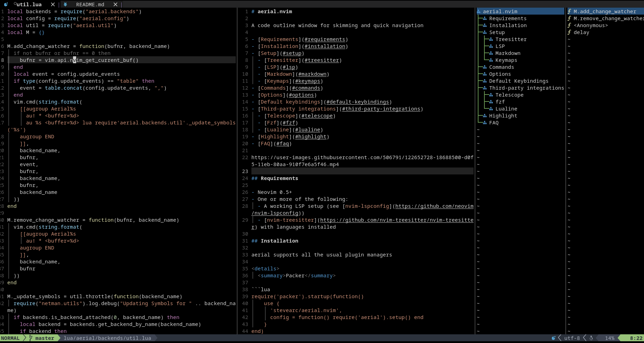Click the function icon beside M.add_change_watcher
Viewport: 644px width, 343px height.
(570, 11)
